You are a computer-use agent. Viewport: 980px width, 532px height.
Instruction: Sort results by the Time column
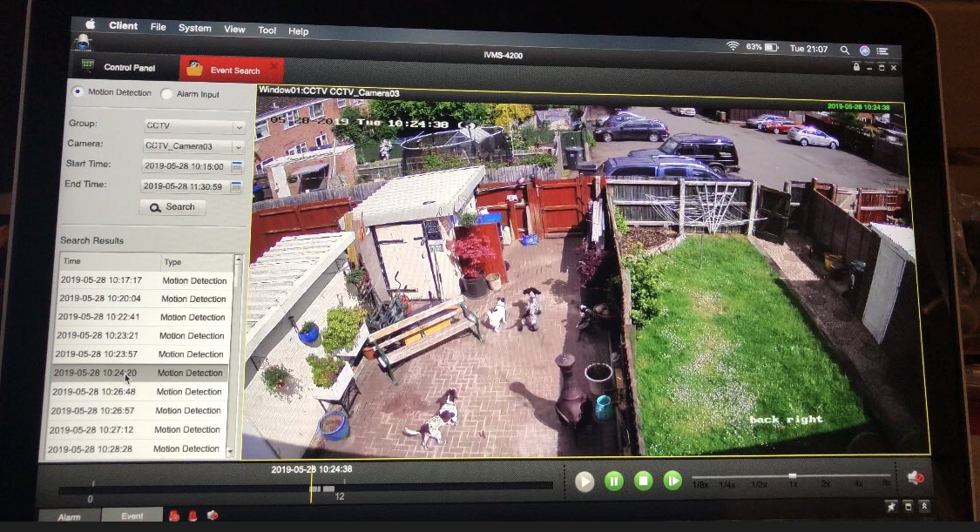110,261
